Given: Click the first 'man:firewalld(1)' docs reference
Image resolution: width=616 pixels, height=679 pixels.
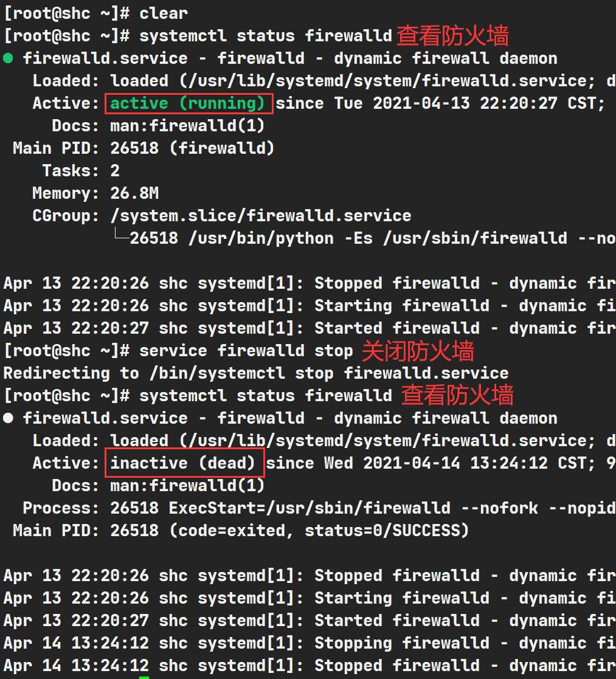Looking at the screenshot, I should 187,126.
